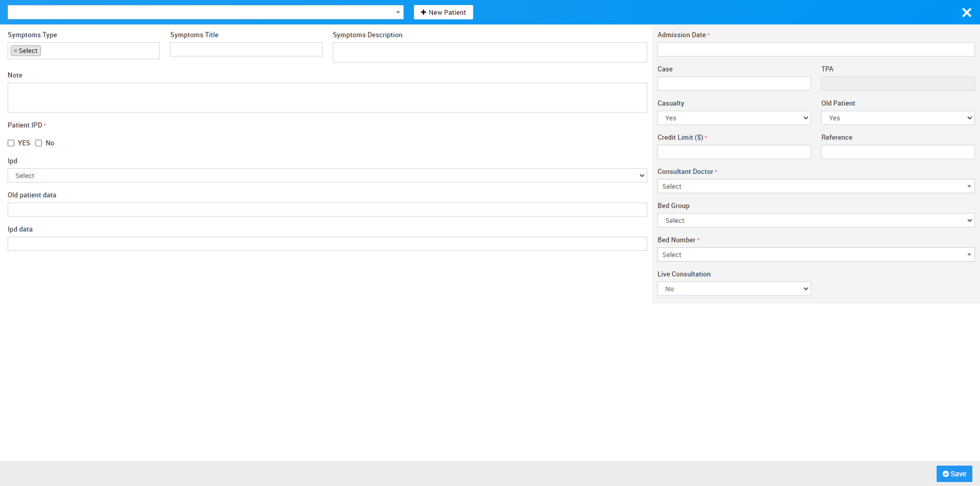Open the Bed Group dropdown
This screenshot has width=980, height=486.
(x=815, y=220)
